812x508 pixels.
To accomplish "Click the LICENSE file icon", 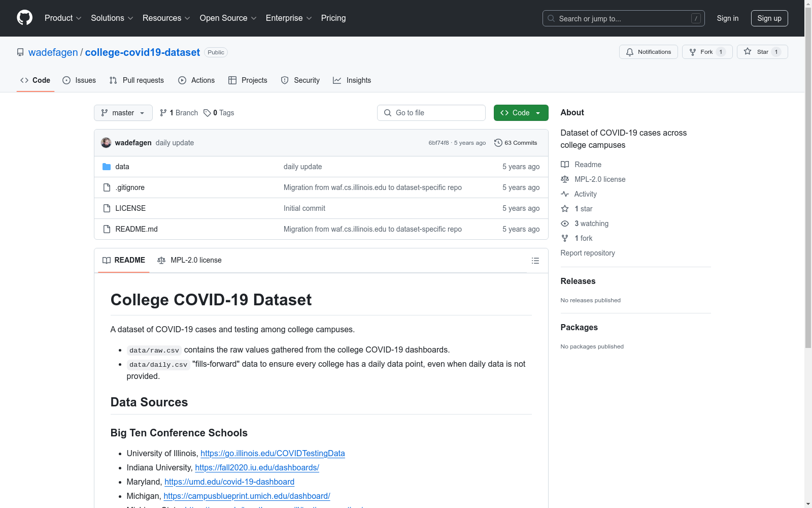I will [x=107, y=208].
